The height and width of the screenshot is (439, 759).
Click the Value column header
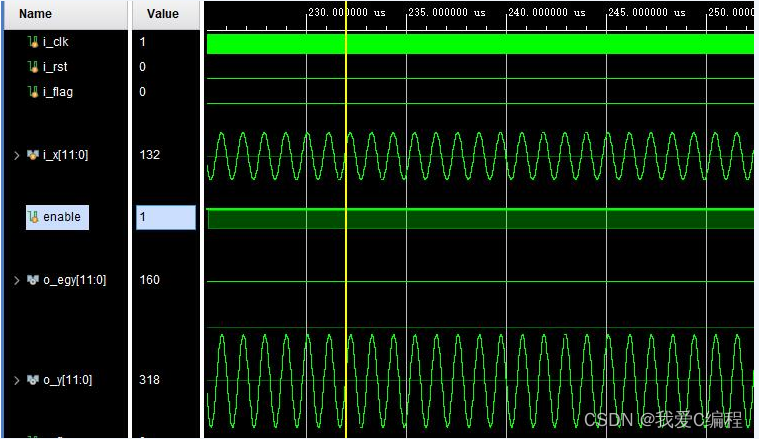162,14
